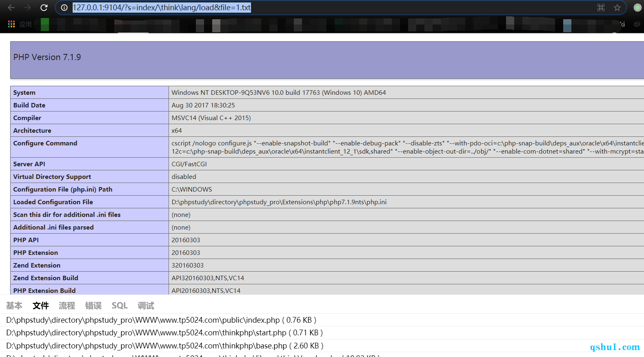
Task: Click the PHP Extension label
Action: 36,253
